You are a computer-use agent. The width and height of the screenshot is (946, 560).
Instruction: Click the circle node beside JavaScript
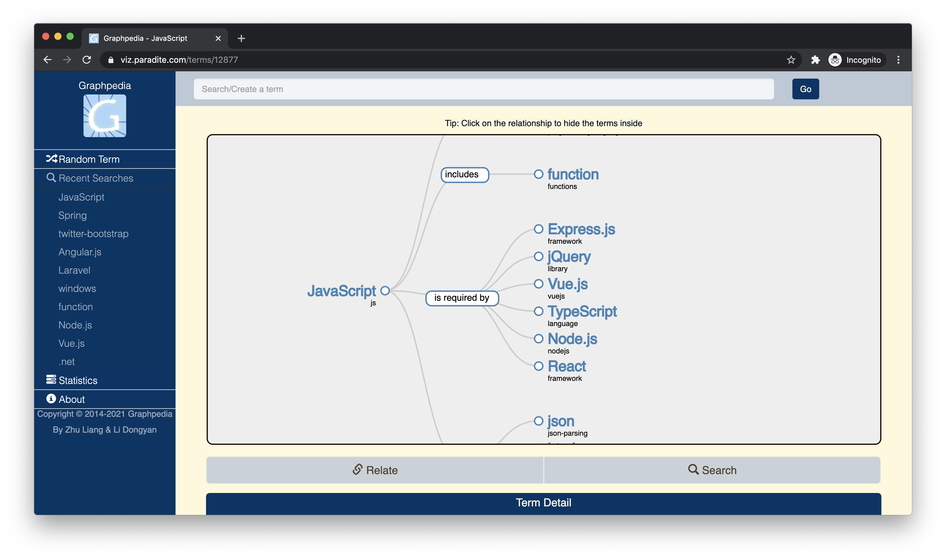385,291
